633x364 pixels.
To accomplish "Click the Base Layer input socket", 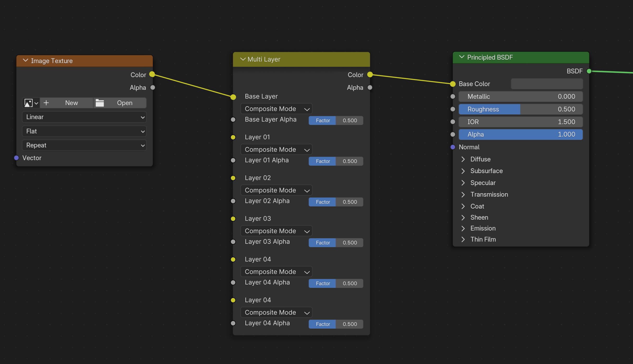I will [x=233, y=97].
